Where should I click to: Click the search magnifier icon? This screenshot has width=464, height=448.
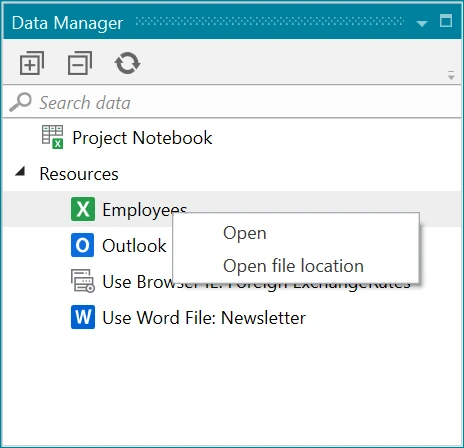(x=20, y=102)
